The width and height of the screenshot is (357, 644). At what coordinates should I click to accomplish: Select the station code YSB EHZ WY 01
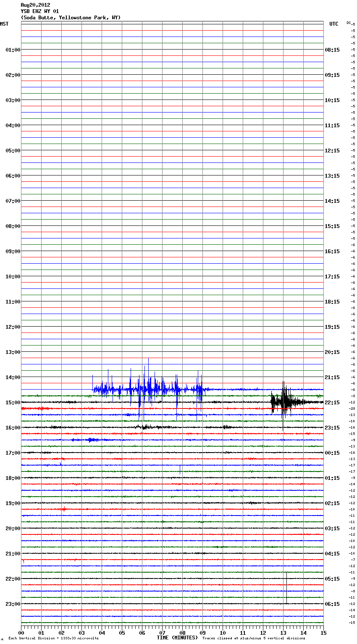coord(40,11)
